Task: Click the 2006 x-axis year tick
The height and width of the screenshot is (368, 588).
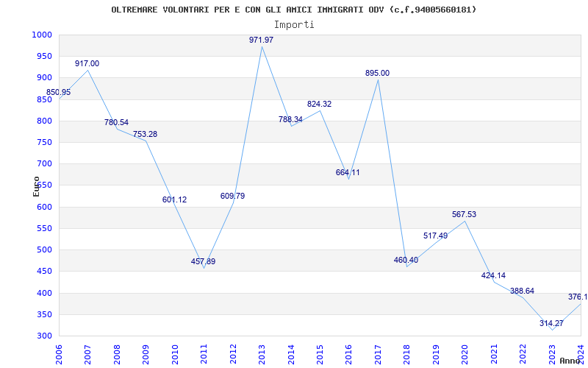Action: pyautogui.click(x=59, y=354)
